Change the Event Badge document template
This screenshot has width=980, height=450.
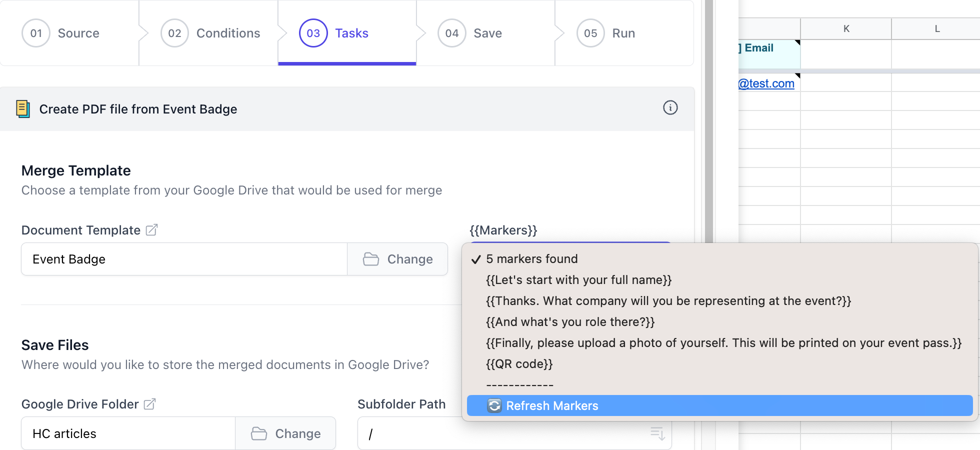coord(397,259)
